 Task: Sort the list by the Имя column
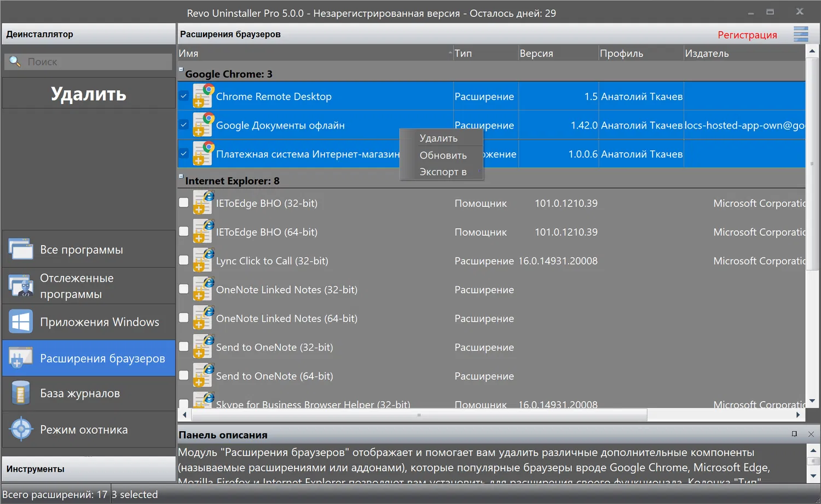pos(315,53)
